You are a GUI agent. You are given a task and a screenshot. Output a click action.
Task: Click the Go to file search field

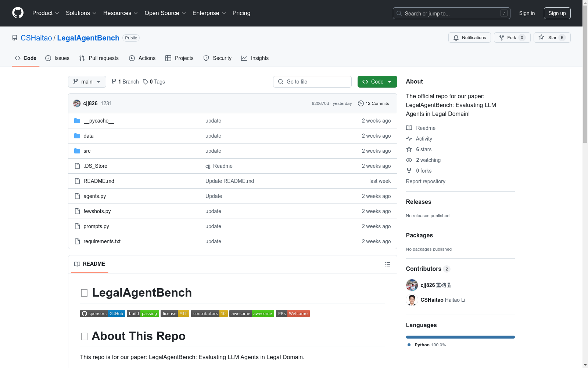[312, 82]
